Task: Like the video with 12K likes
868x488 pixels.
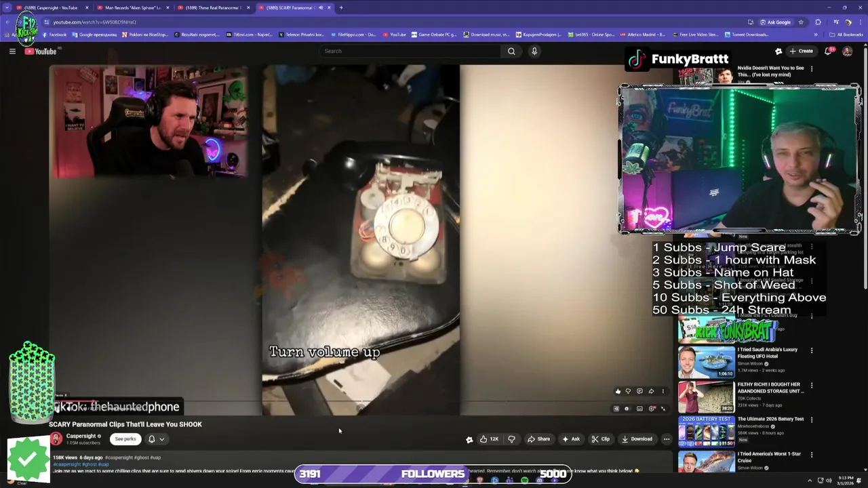Action: pos(490,439)
